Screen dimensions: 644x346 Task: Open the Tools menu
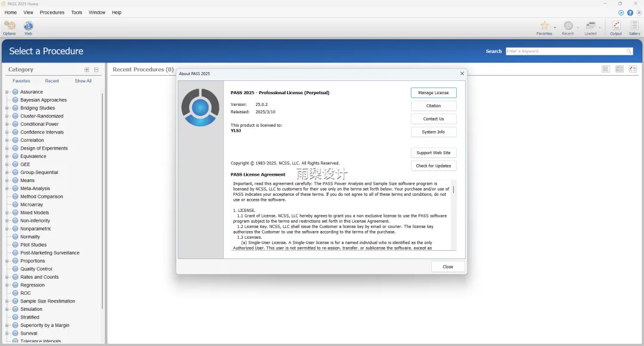click(x=77, y=13)
